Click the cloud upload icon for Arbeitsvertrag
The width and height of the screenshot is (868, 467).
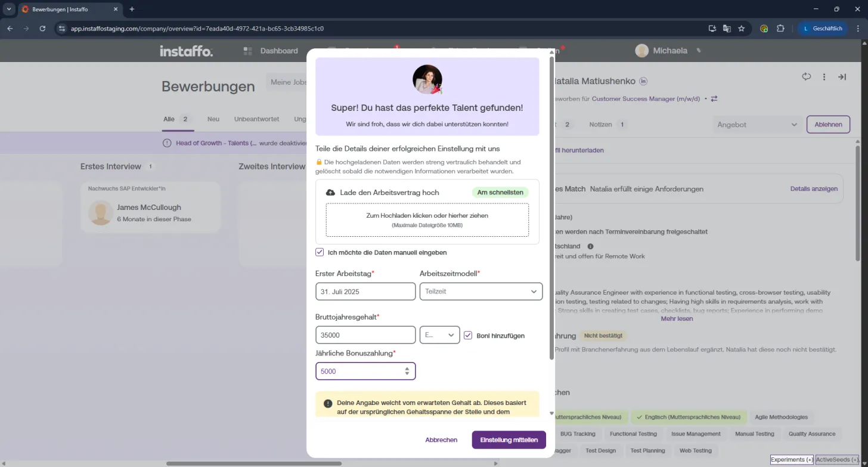[331, 193]
